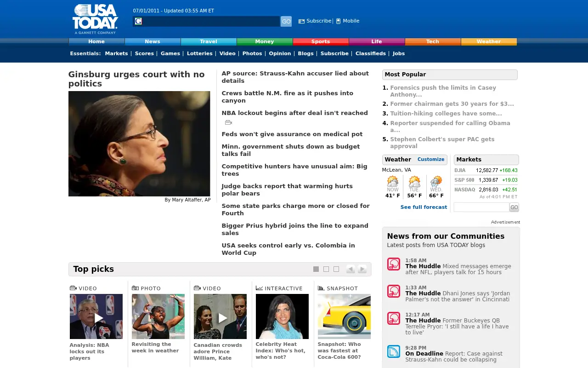Open Feds medical pot headline
Screen dimensions: 588x368
click(x=292, y=134)
